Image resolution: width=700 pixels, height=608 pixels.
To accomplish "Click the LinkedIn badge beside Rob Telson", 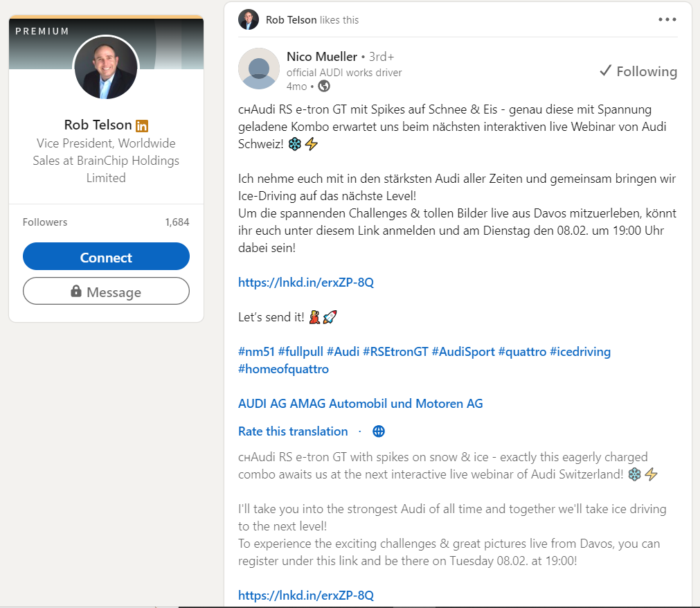I will click(142, 125).
